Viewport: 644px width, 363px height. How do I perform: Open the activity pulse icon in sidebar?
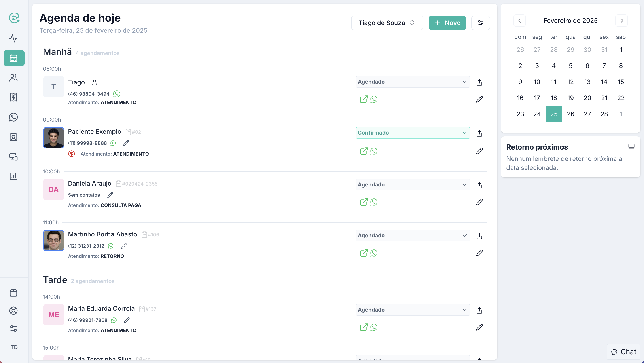tap(13, 38)
